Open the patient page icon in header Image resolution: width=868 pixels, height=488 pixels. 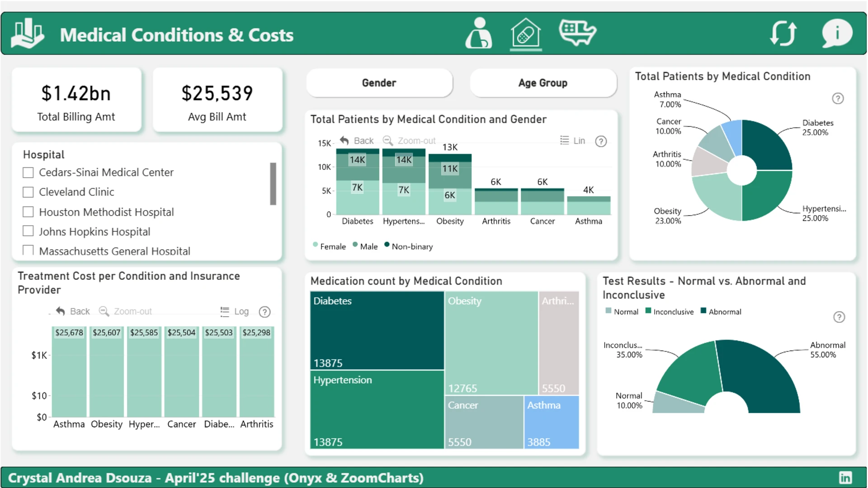479,33
